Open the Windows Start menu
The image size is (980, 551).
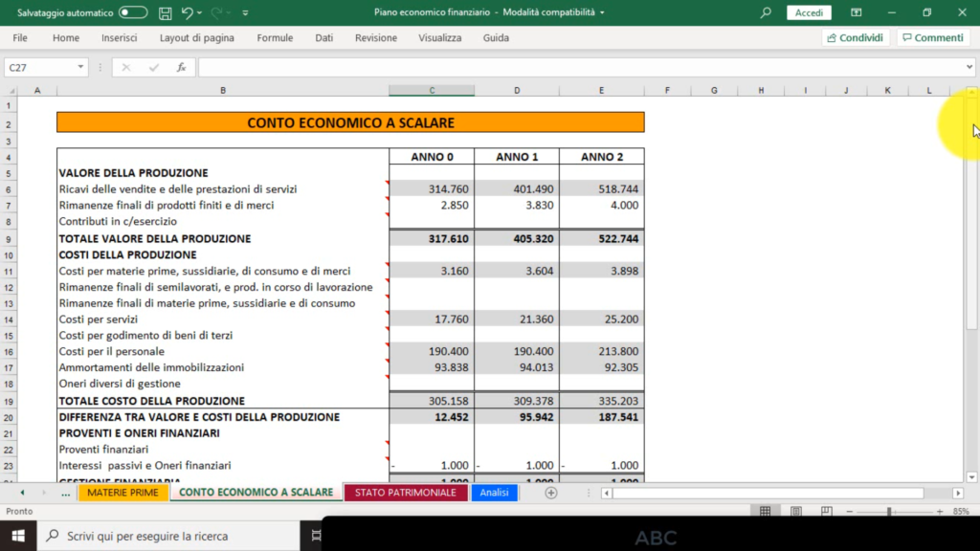point(18,536)
